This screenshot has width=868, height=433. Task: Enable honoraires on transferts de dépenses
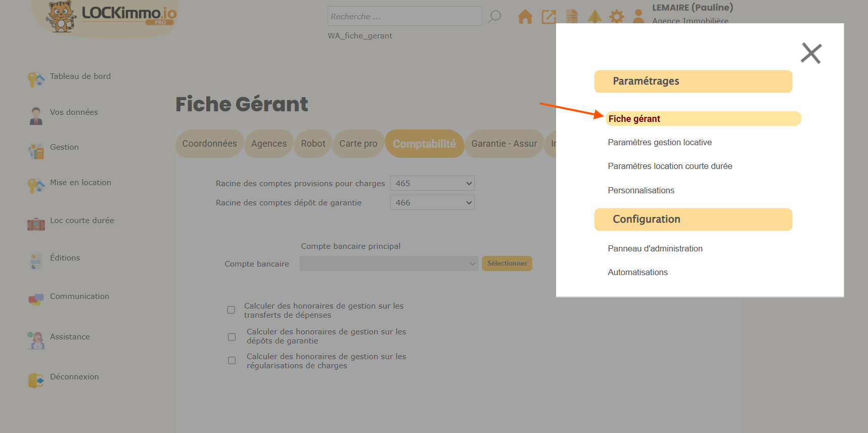click(231, 310)
